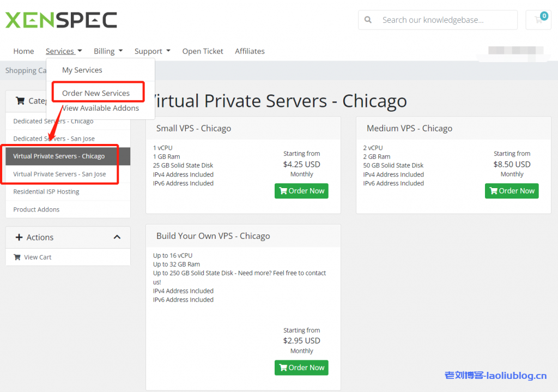
Task: Open Product Addons category
Action: 37,209
